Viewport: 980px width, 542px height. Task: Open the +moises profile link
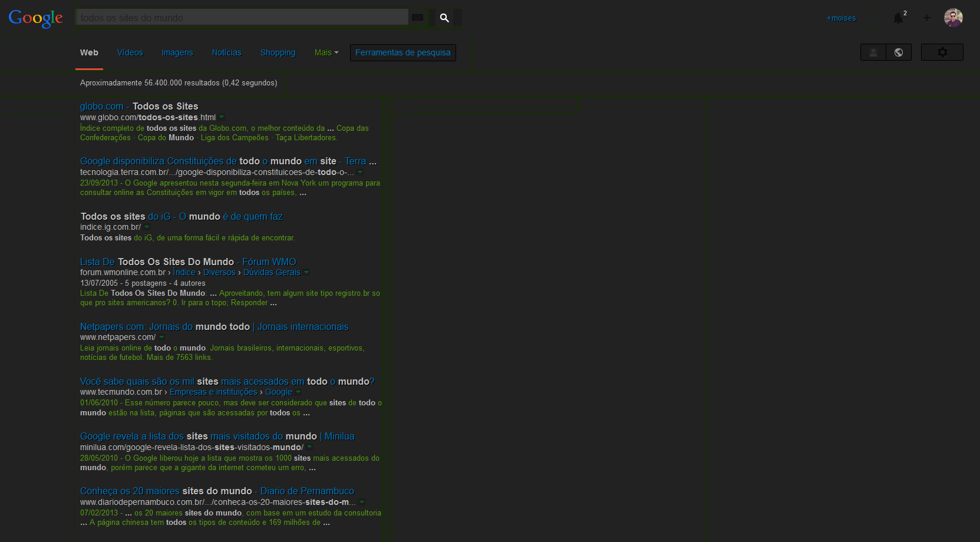tap(841, 18)
